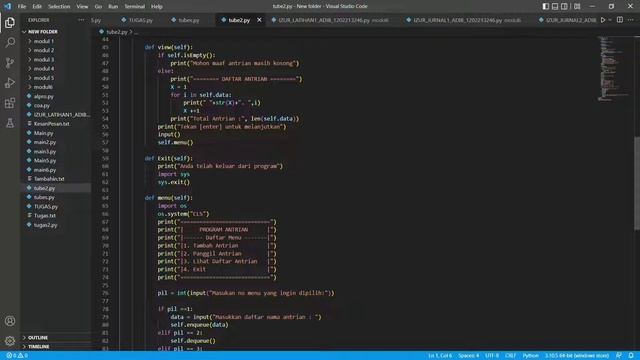Open the Manage gear icon
The width and height of the screenshot is (640, 360).
(10, 340)
